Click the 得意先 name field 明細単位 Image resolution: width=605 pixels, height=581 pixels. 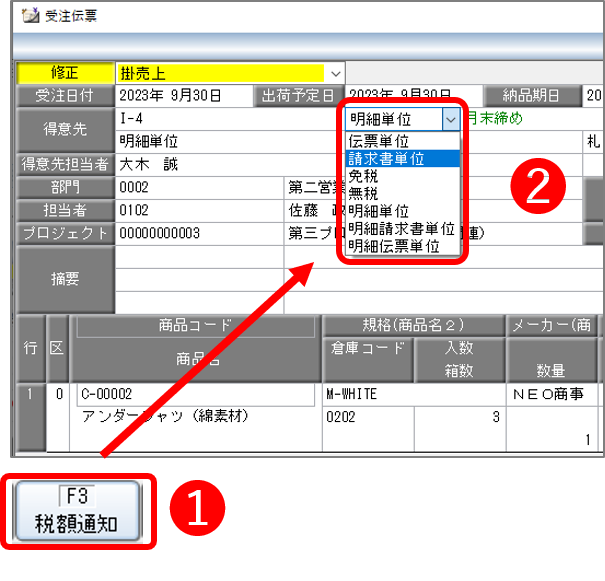pos(230,142)
